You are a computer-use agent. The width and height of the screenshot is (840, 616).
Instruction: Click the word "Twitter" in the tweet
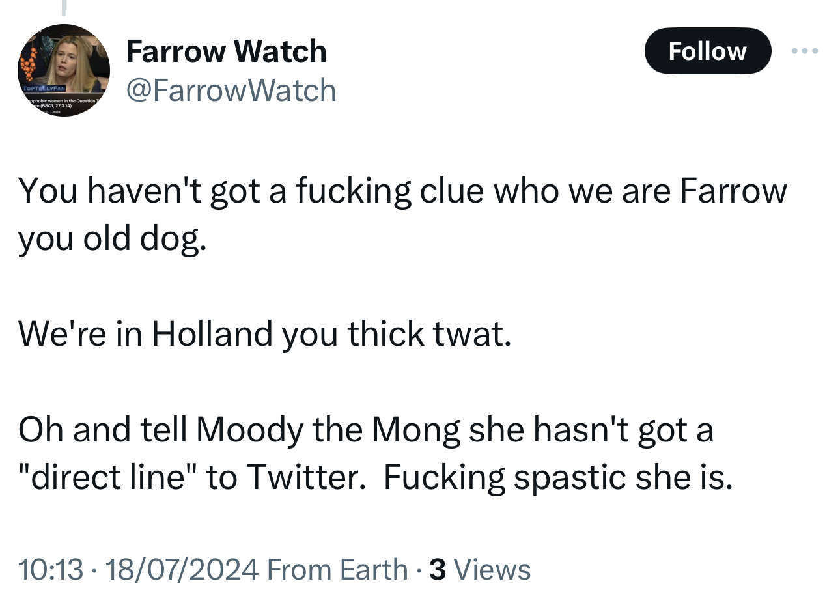(303, 477)
